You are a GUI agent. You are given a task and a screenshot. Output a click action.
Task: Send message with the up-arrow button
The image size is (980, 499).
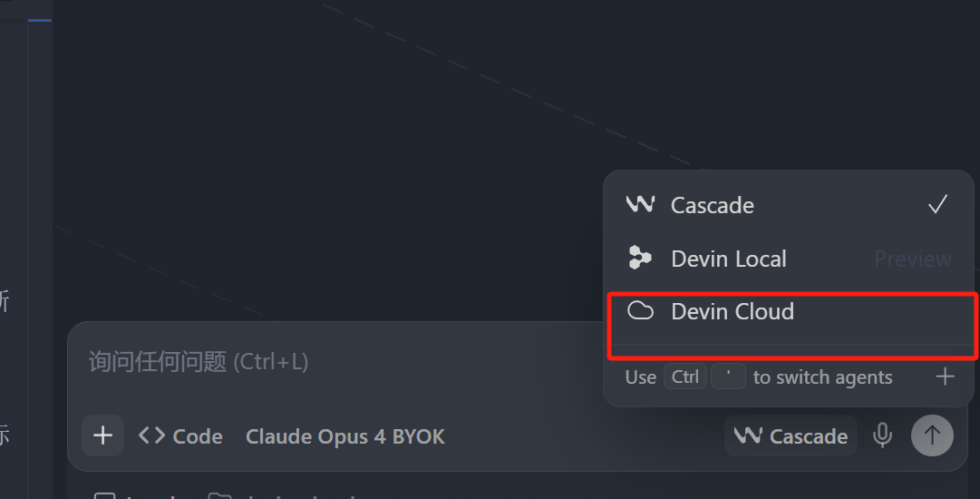[932, 435]
